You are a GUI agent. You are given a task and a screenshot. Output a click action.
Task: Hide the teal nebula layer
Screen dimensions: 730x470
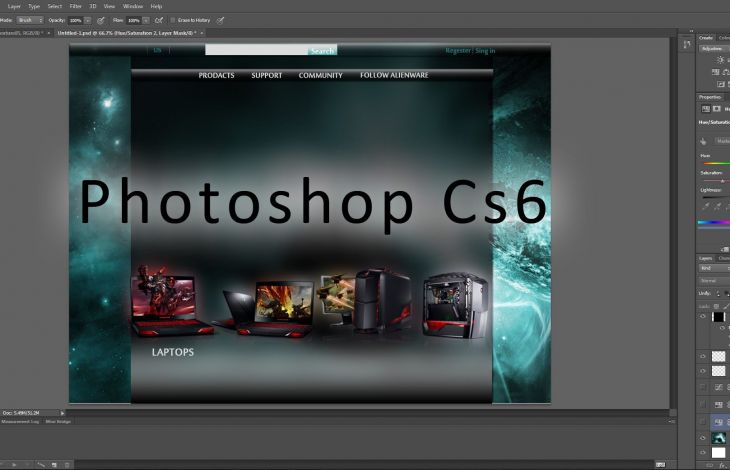[x=703, y=438]
